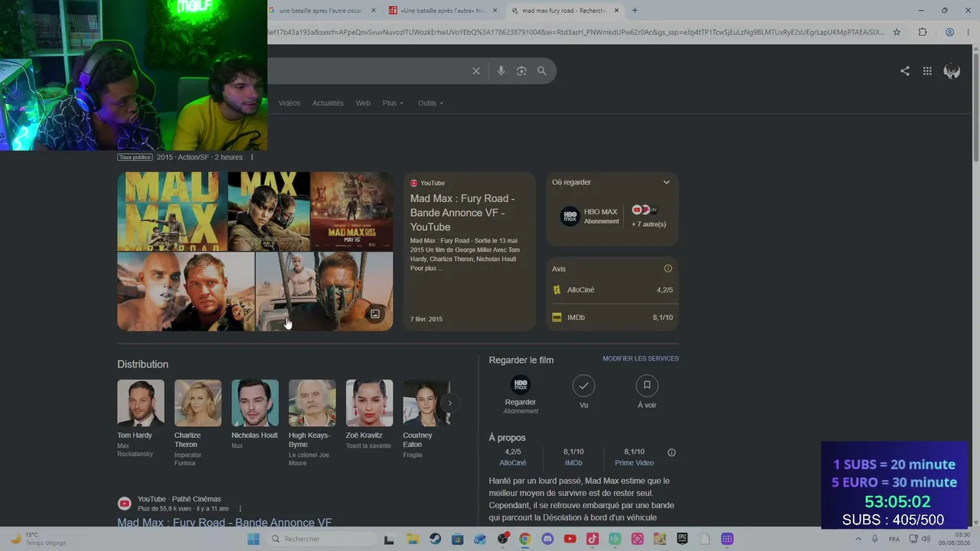Open YouTube app in the taskbar
The height and width of the screenshot is (551, 980).
pos(570,539)
